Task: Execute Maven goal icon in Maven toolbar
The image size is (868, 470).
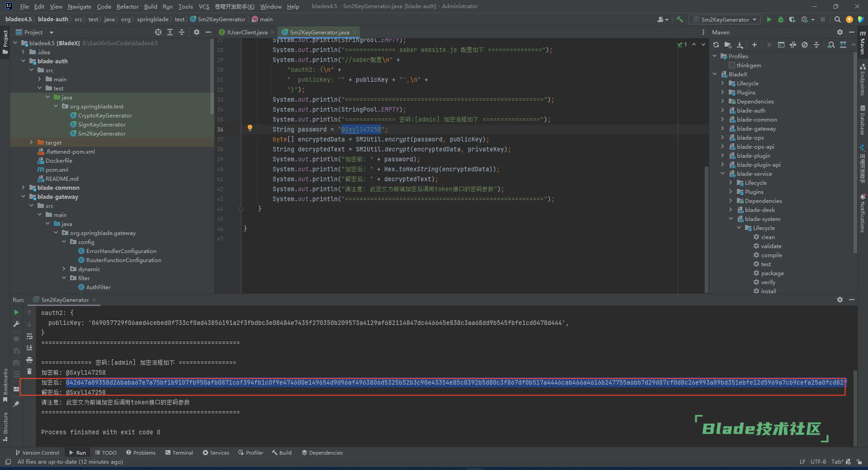Action: (781, 45)
